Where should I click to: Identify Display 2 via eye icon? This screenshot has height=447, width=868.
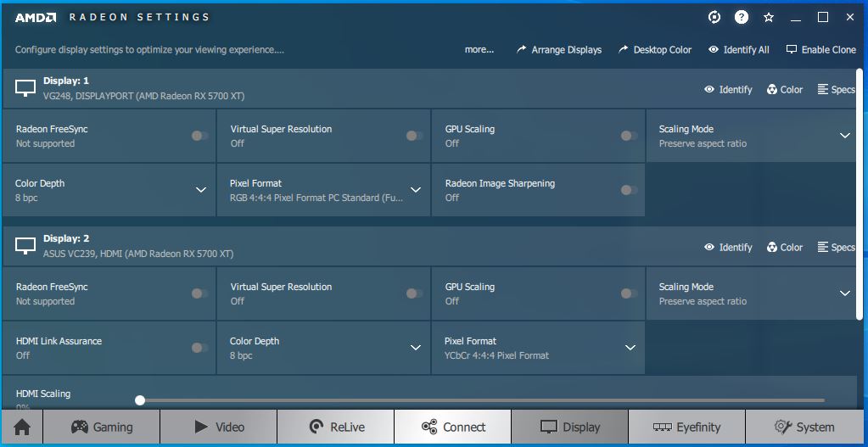[728, 248]
